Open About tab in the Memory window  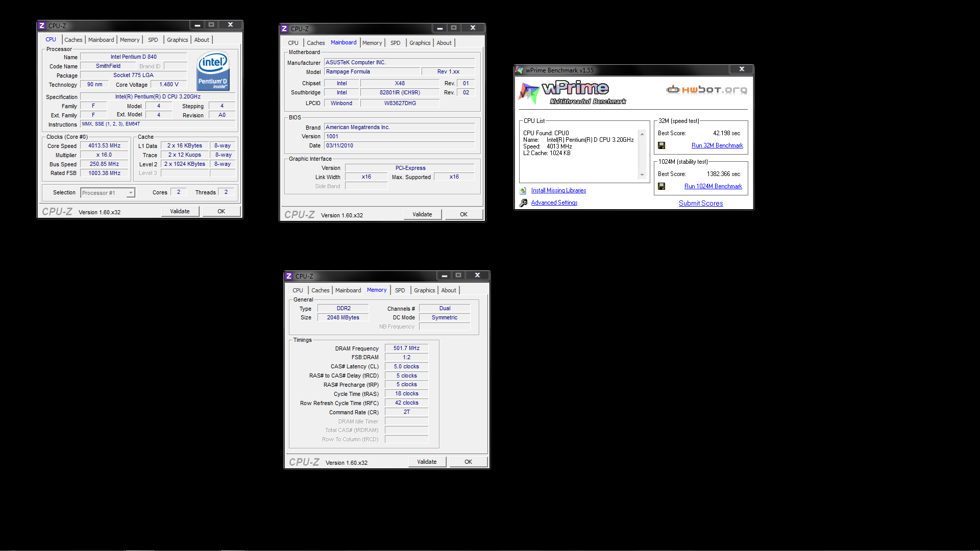pyautogui.click(x=449, y=290)
